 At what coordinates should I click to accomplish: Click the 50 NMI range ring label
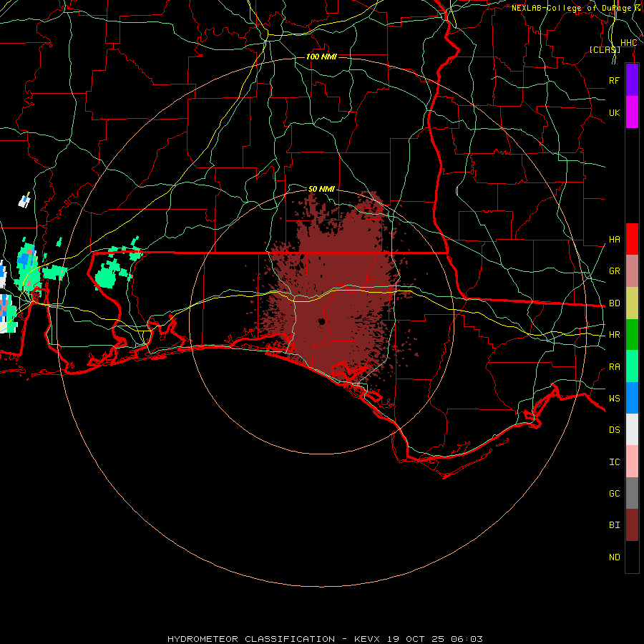point(321,189)
